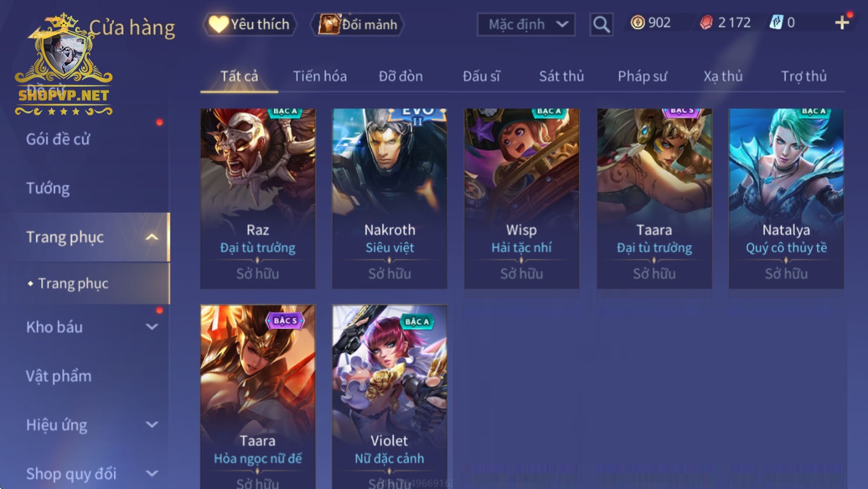Open Đổi mảnh chest exchange
Screen dimensions: 868x489
358,25
